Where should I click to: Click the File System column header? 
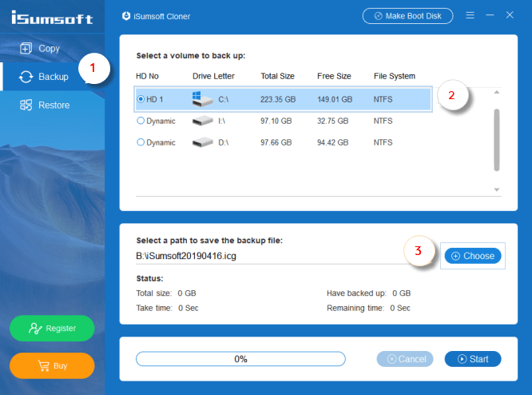395,76
